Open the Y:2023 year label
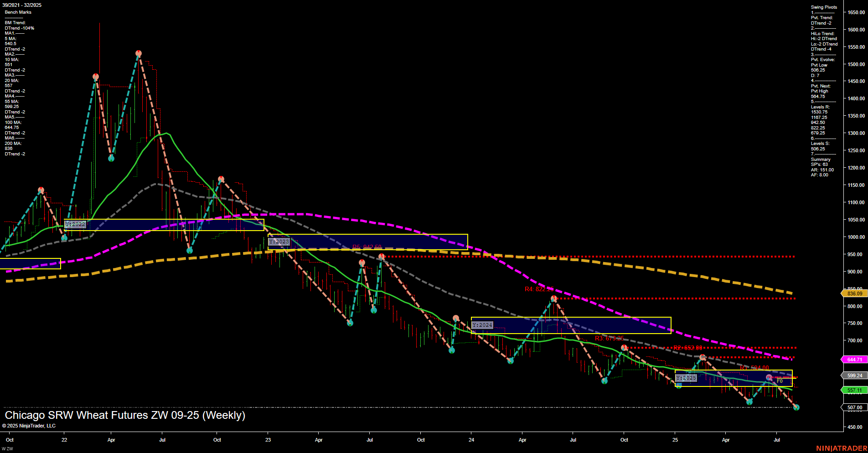The image size is (868, 453). click(279, 242)
